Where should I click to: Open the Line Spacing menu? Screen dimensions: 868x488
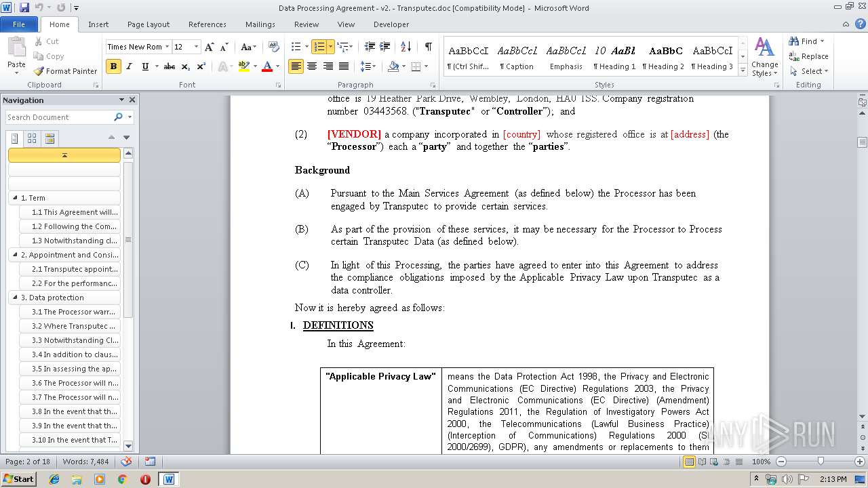[x=368, y=66]
